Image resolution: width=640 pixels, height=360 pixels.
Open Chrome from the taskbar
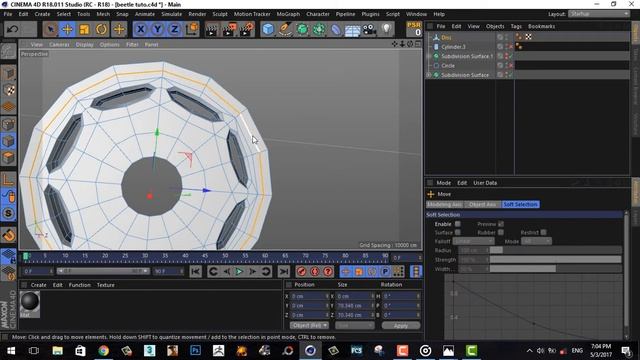[103, 351]
